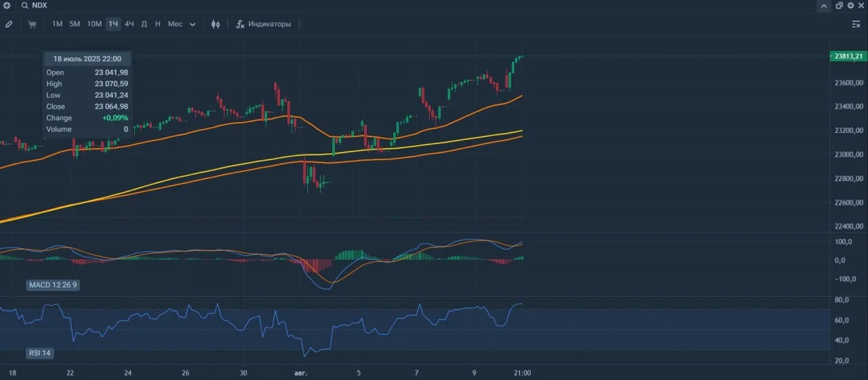Expand the timeframe dropdown chevron
The height and width of the screenshot is (380, 868).
[193, 24]
